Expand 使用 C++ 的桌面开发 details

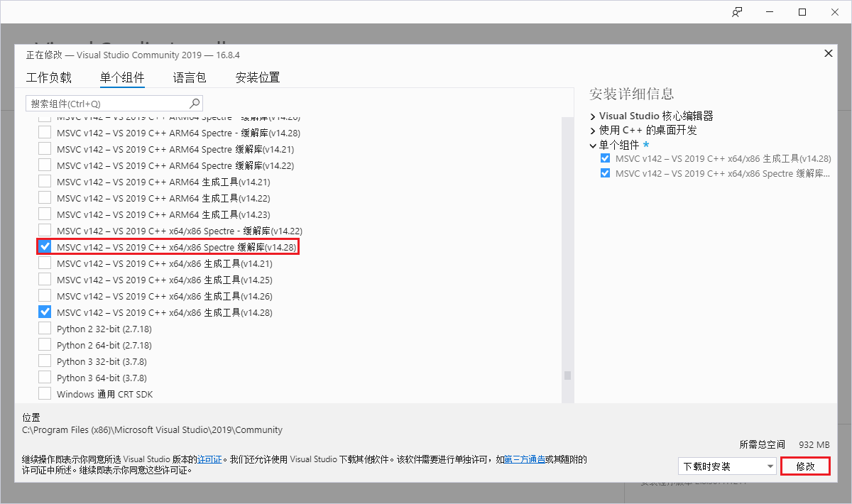(x=593, y=131)
